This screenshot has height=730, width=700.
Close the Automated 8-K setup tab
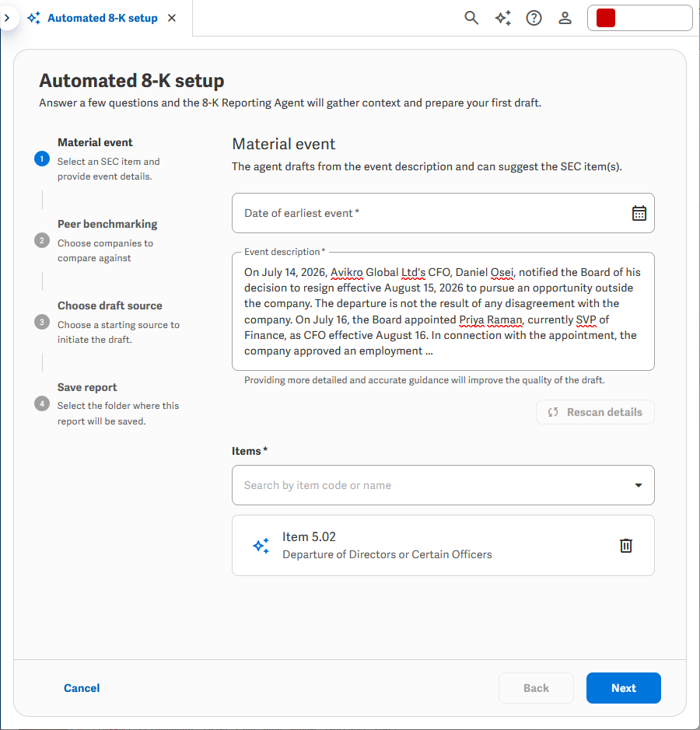pyautogui.click(x=172, y=18)
